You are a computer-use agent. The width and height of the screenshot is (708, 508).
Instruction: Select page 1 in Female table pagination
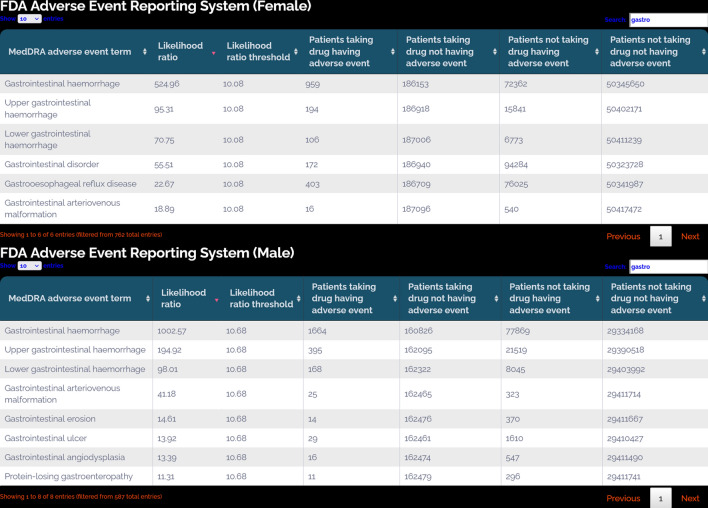(x=660, y=237)
